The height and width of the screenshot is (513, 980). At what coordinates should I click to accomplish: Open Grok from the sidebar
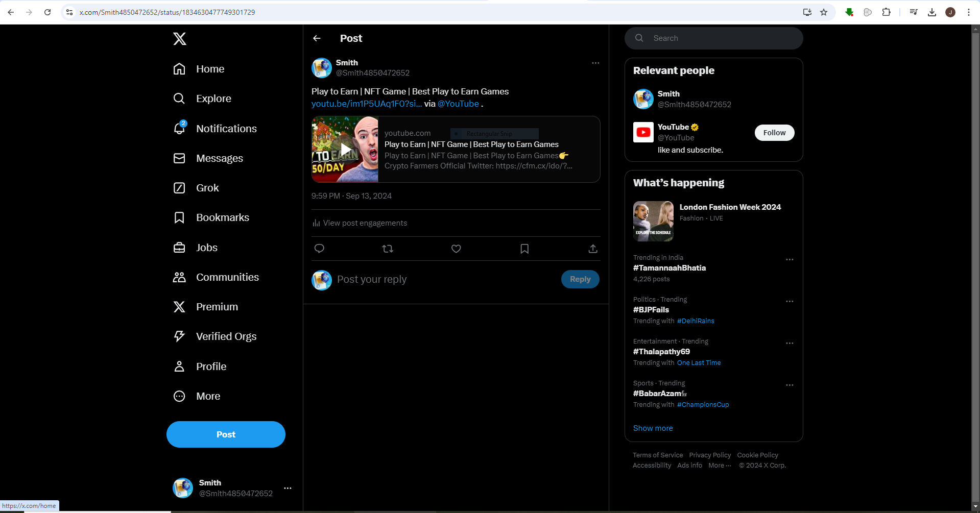196,188
